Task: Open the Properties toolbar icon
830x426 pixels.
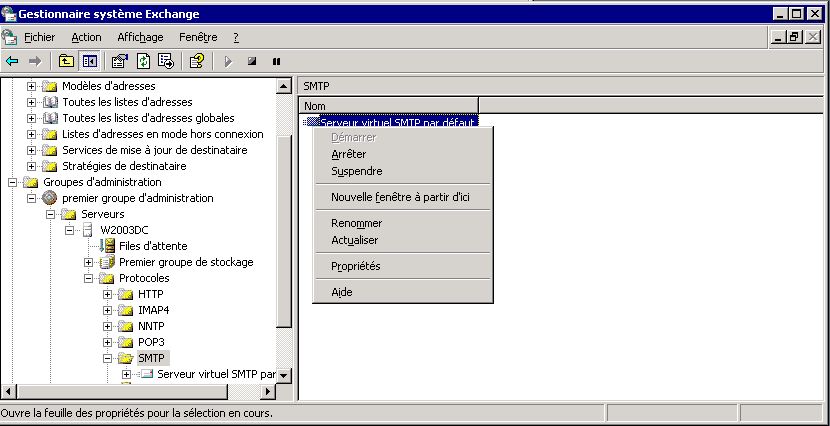Action: pyautogui.click(x=120, y=61)
